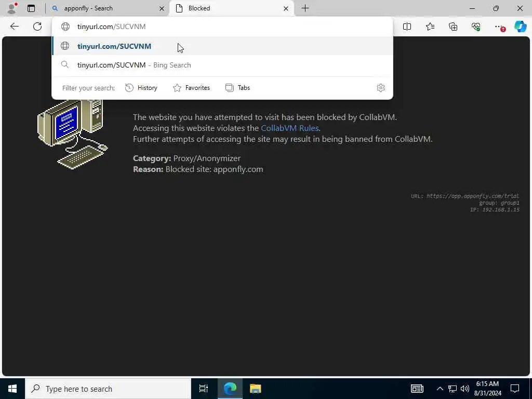Click the 'IP: 192.168.1.15' text
Viewport: 532px width, 399px height.
pos(495,210)
